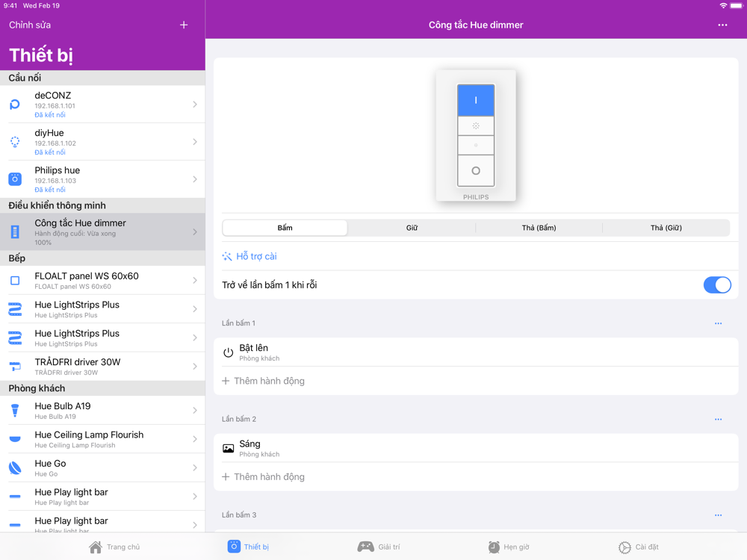This screenshot has width=747, height=560.
Task: Select the dimmer's dim-down button
Action: click(x=475, y=146)
